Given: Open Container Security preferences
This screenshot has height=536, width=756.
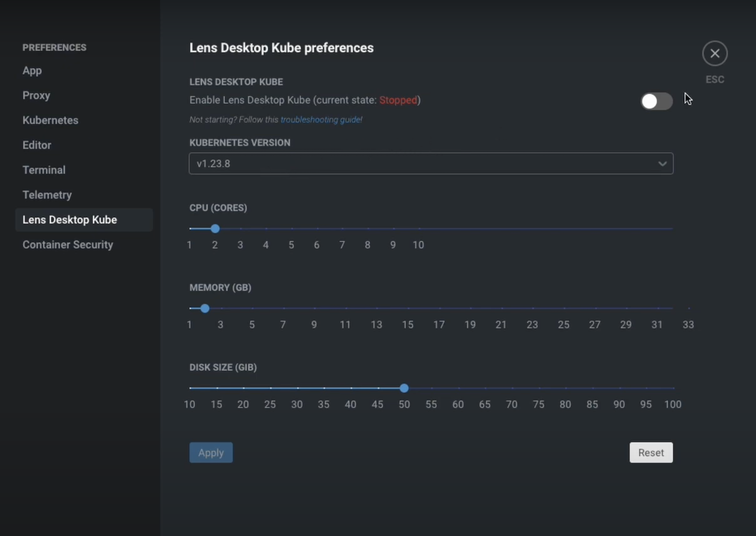Looking at the screenshot, I should (x=68, y=245).
